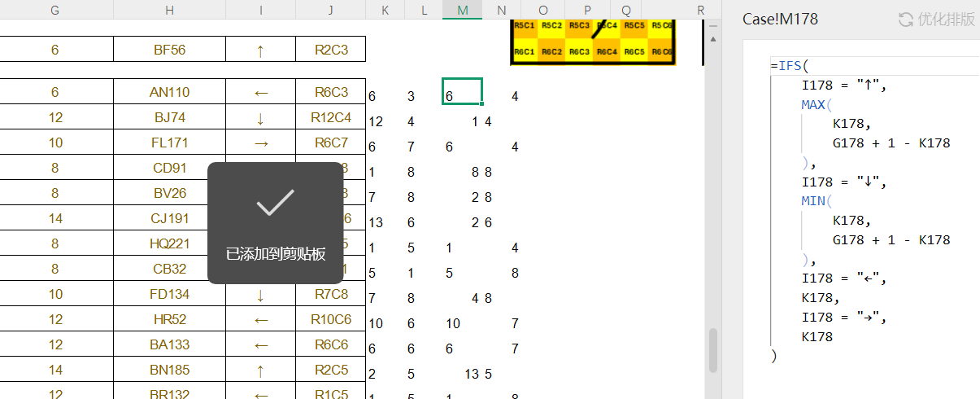This screenshot has height=399, width=980.
Task: Select the down arrow cell in the BJ74 row
Action: (260, 117)
